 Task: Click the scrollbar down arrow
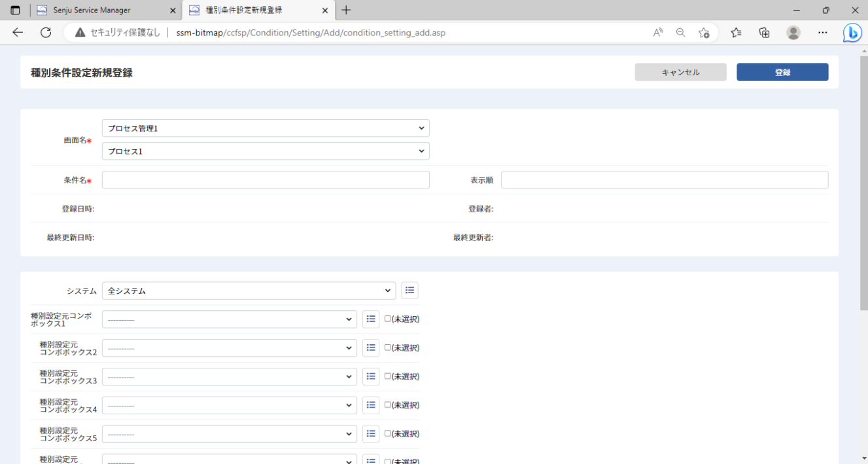863,458
